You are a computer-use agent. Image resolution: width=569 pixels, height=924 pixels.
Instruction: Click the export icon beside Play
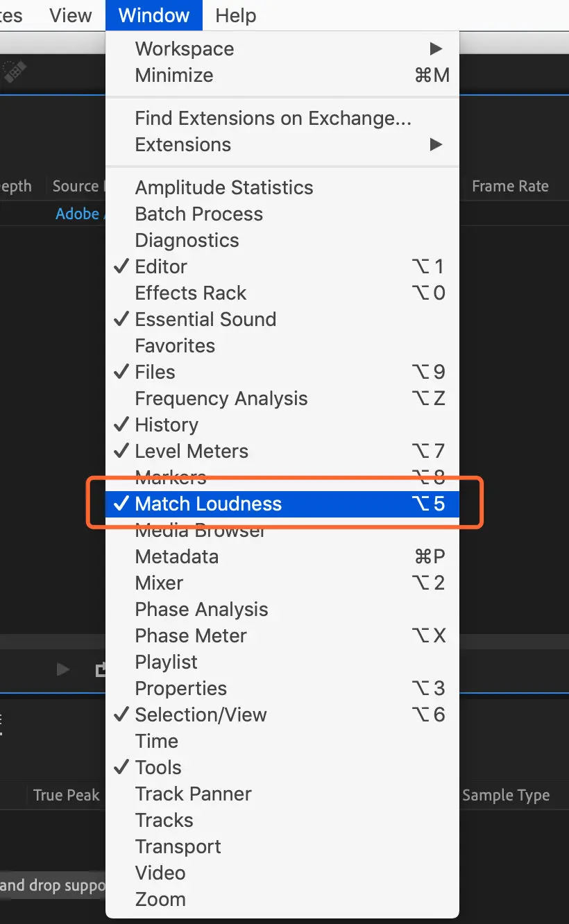pos(101,669)
